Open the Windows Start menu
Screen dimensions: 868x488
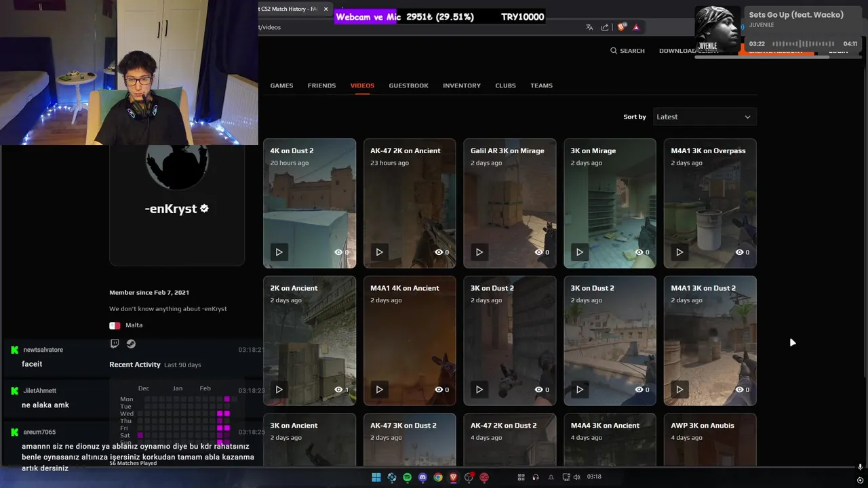coord(376,477)
